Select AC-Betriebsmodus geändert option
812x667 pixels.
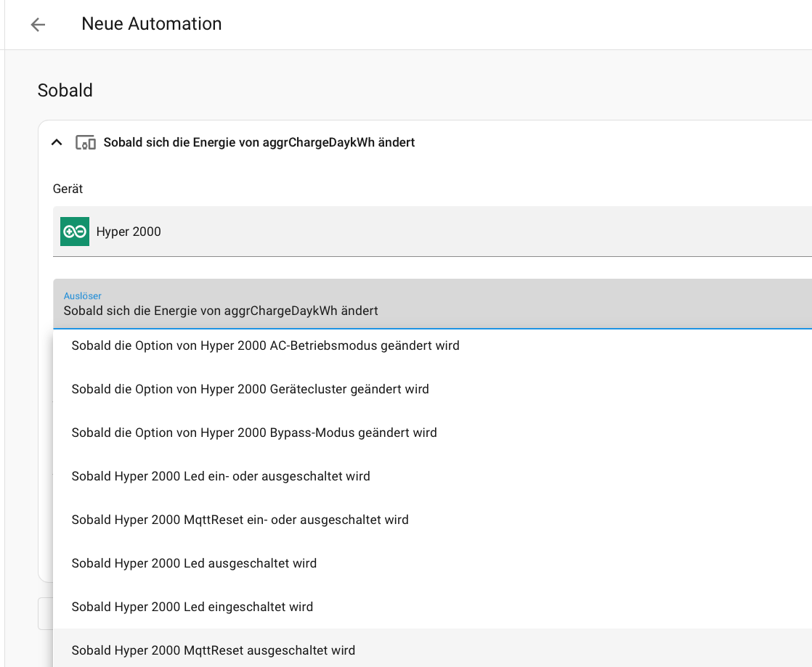pos(432,345)
